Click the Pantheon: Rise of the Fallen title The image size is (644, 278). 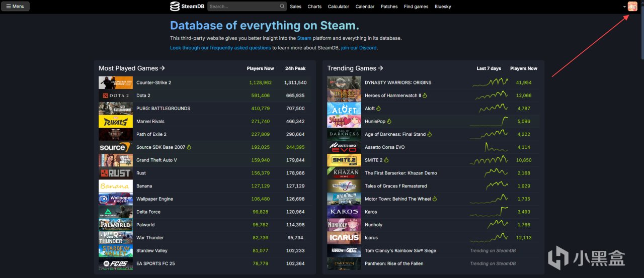[394, 264]
